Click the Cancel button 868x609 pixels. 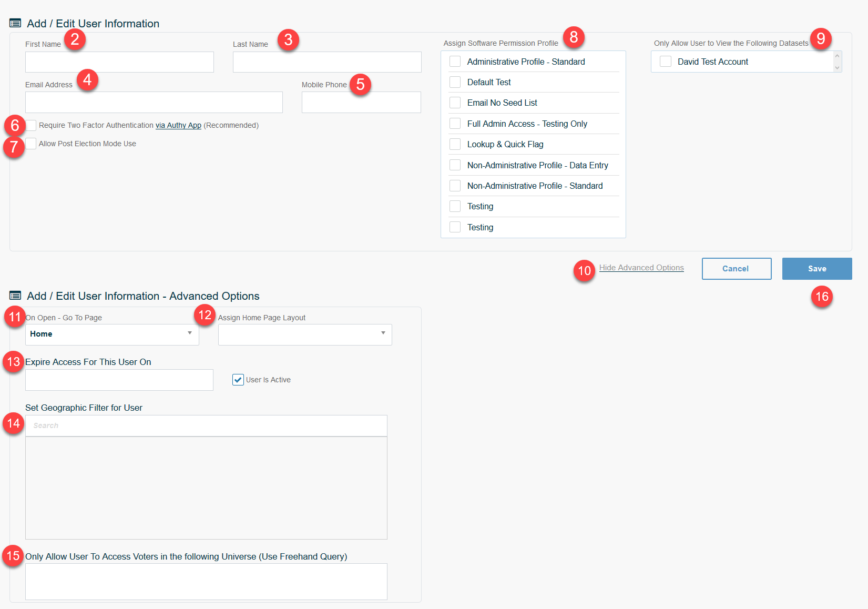pos(736,268)
